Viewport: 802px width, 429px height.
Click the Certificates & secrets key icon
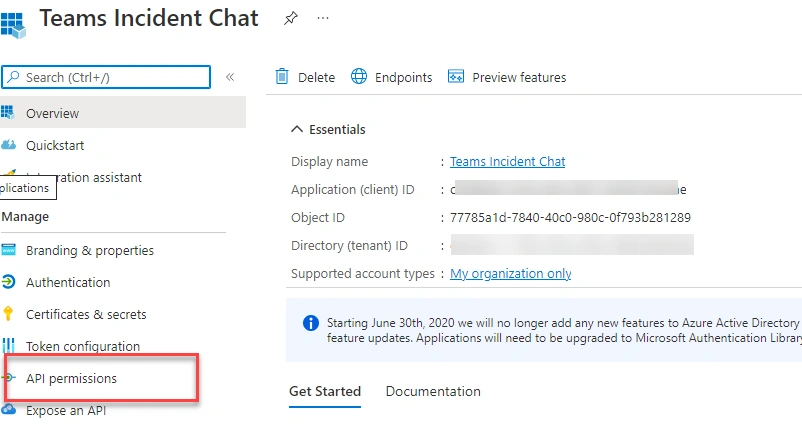click(x=8, y=313)
